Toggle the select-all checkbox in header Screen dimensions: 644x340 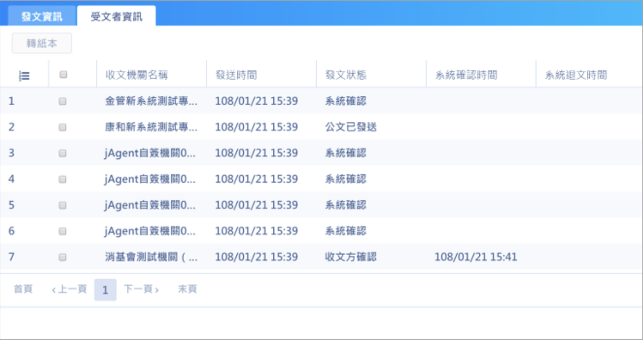[x=63, y=75]
